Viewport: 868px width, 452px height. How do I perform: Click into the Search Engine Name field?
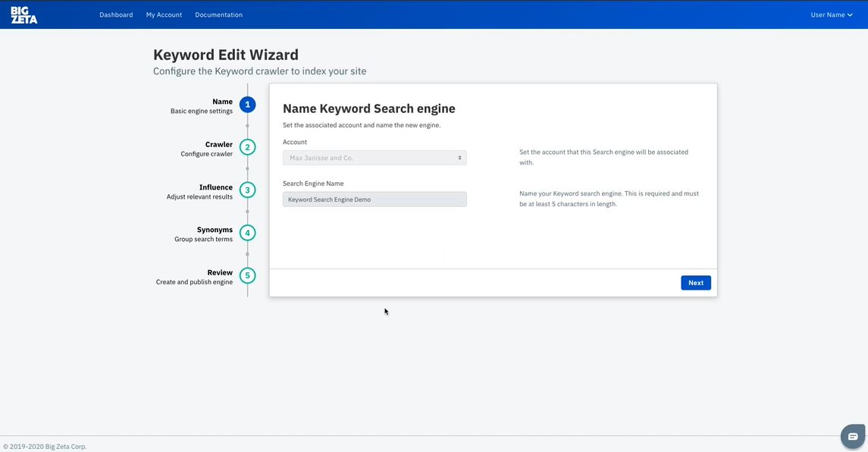pos(374,199)
